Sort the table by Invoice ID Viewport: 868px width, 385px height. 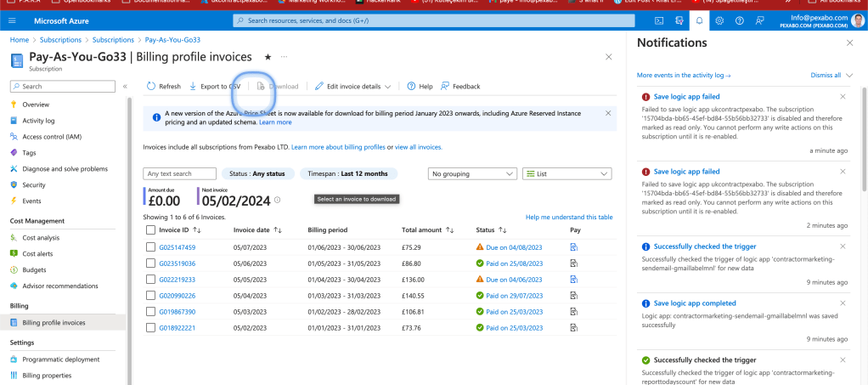tap(180, 229)
